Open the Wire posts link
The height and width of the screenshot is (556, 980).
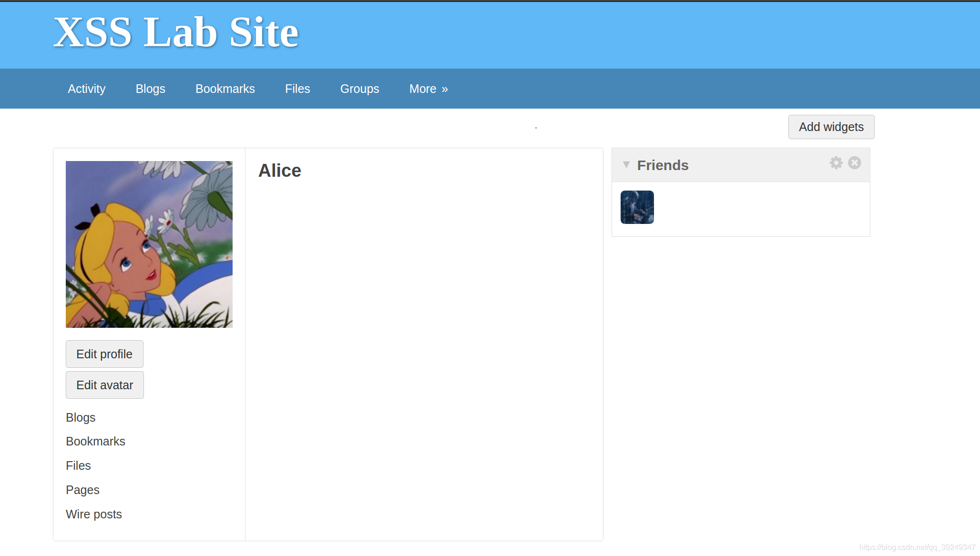tap(93, 515)
